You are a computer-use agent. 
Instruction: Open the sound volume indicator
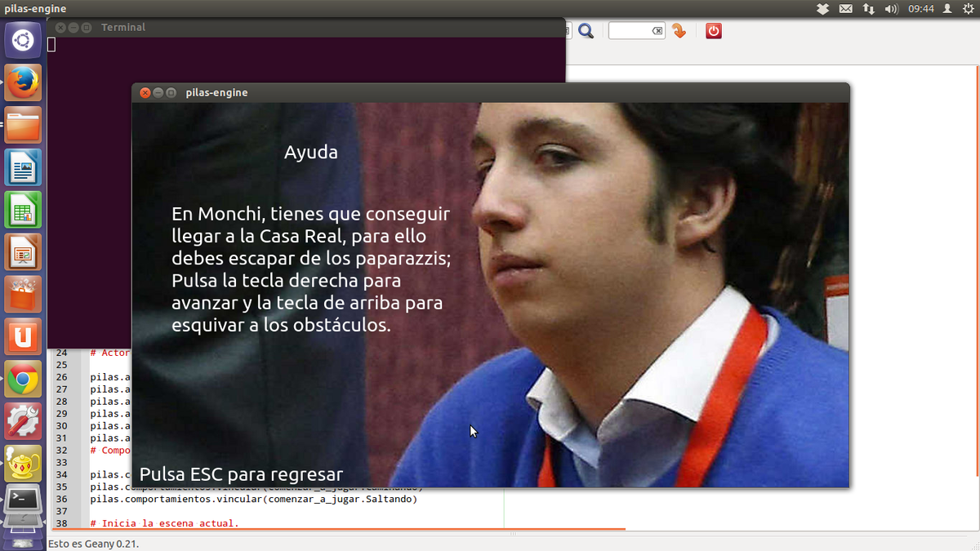point(891,9)
